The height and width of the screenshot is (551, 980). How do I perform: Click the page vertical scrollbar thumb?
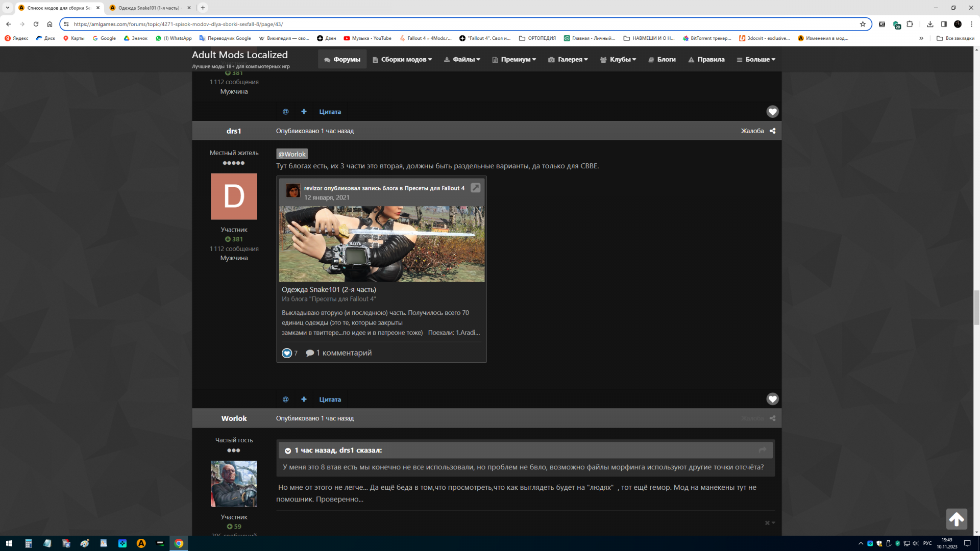976,307
